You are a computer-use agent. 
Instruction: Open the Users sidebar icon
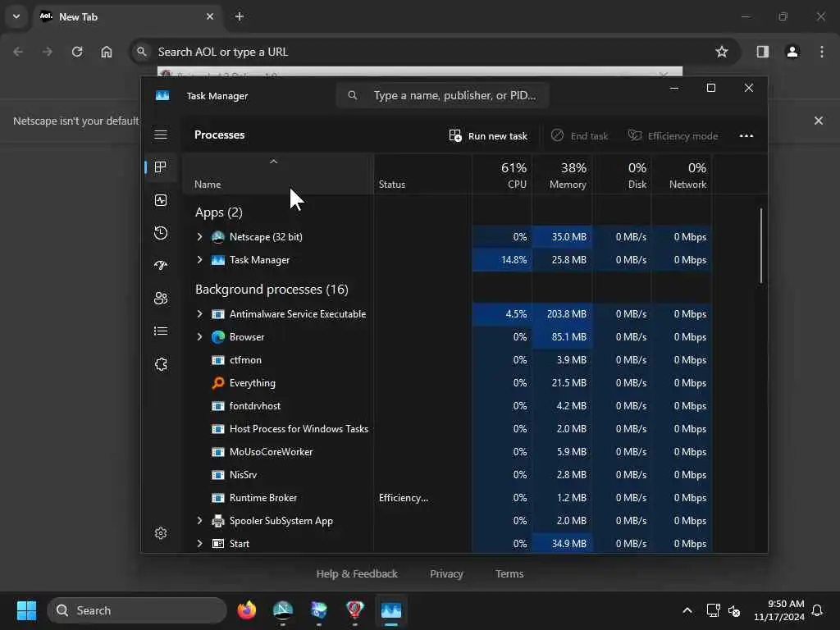pyautogui.click(x=161, y=299)
